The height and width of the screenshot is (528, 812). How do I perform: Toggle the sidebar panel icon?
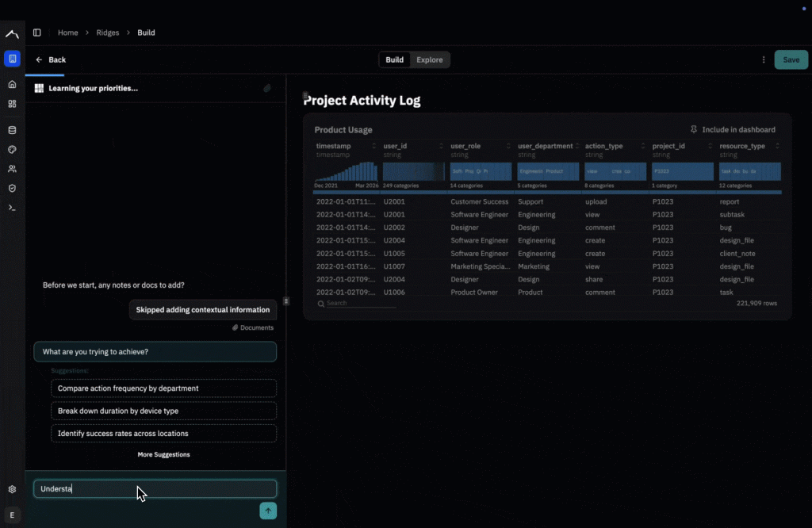[x=37, y=33]
